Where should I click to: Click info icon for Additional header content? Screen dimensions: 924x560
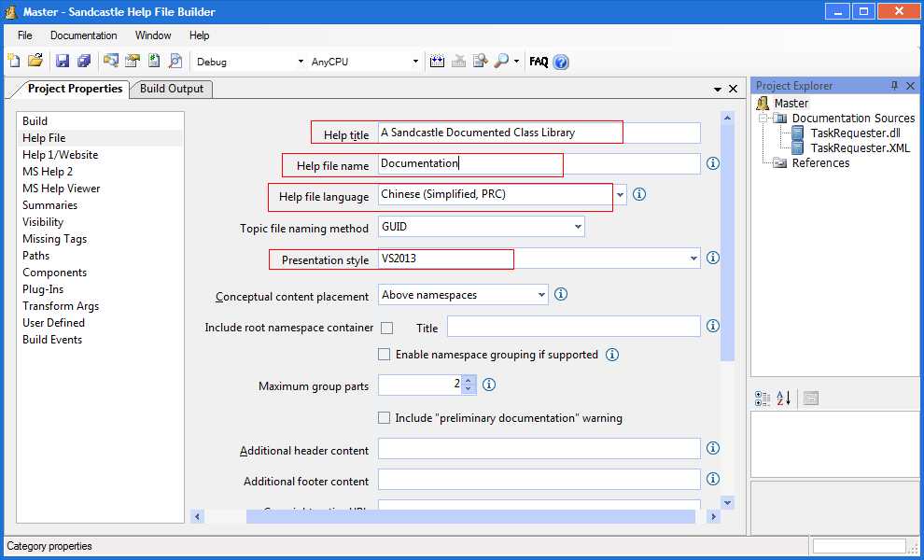coord(713,448)
